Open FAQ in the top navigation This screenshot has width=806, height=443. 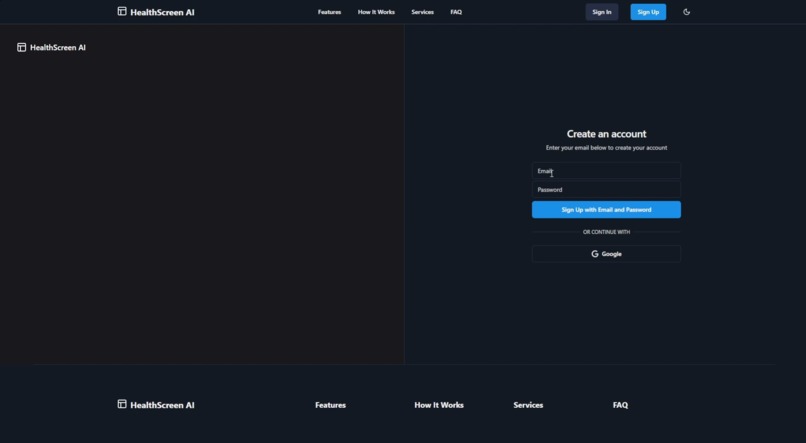pos(456,12)
